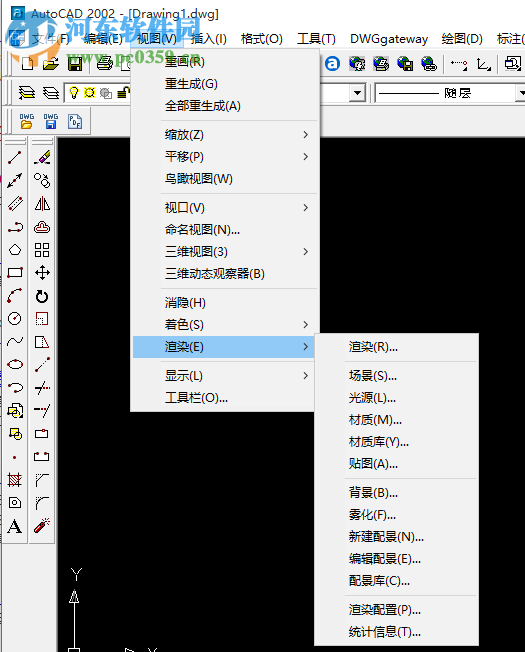Pick the Spline curve tool
Screen dimensions: 525x652
[15, 342]
